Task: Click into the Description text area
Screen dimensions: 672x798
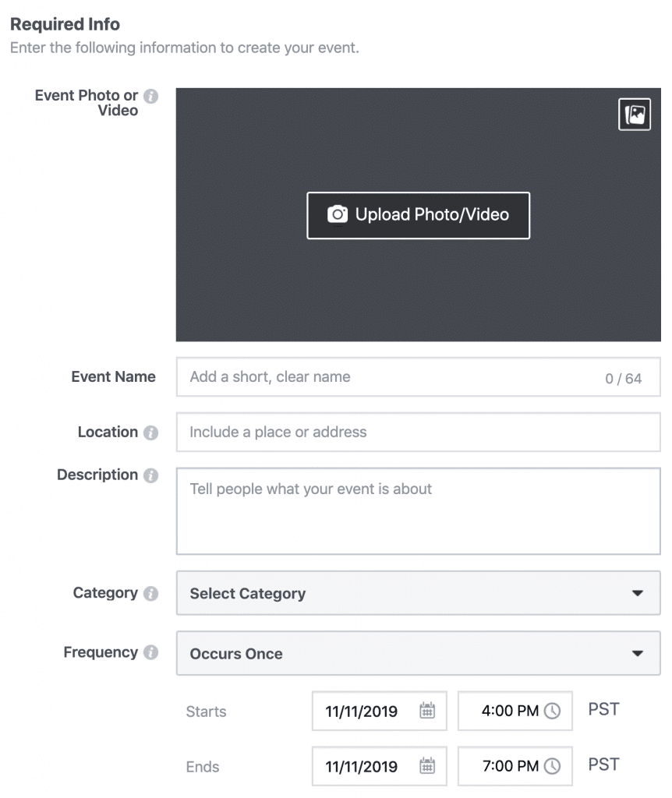Action: [419, 511]
